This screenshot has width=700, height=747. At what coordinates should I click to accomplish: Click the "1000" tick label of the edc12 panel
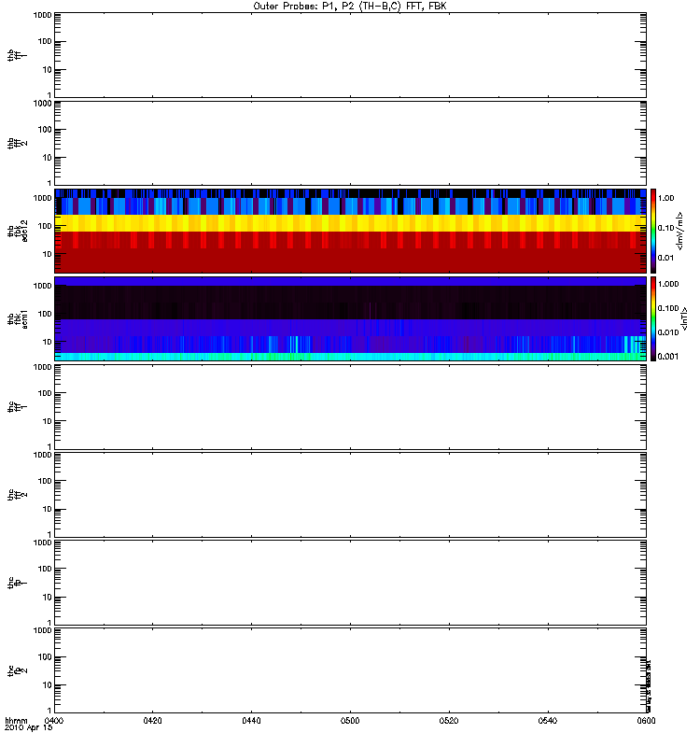pos(42,198)
